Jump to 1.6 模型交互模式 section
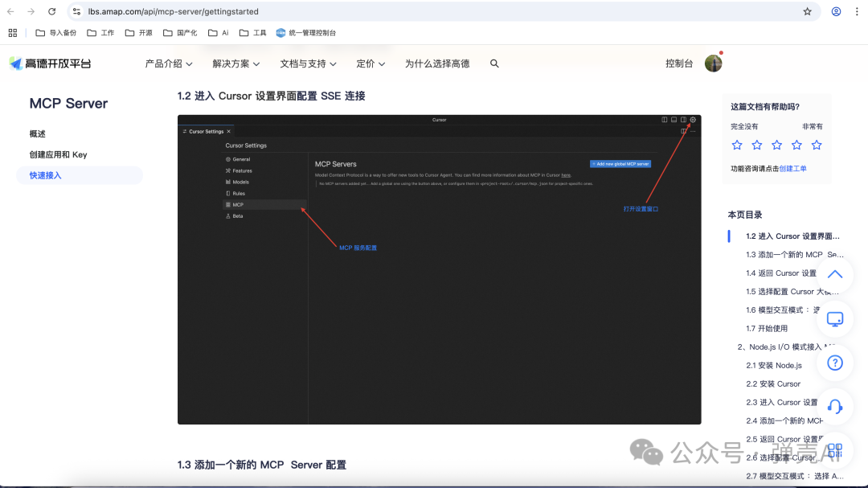Screen dimensions: 868x488 tap(782, 310)
